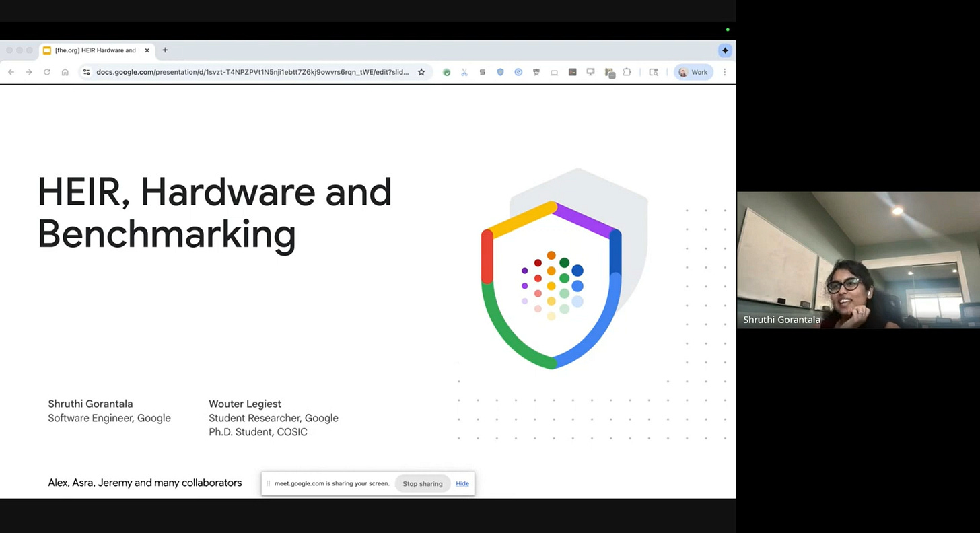Click the green circular extension icon
980x533 pixels.
click(x=446, y=72)
